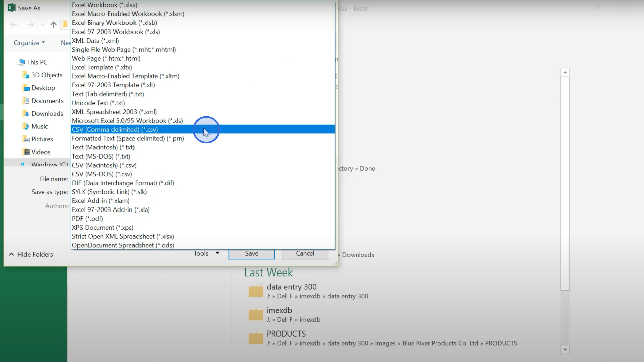Select Single File Web Page format

coord(203,49)
